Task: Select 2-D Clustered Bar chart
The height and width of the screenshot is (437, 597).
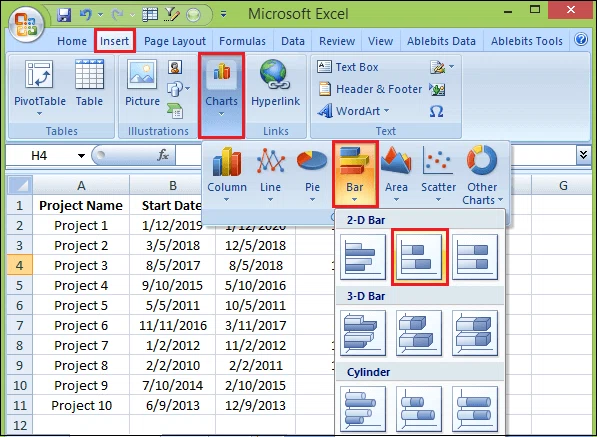Action: (363, 257)
